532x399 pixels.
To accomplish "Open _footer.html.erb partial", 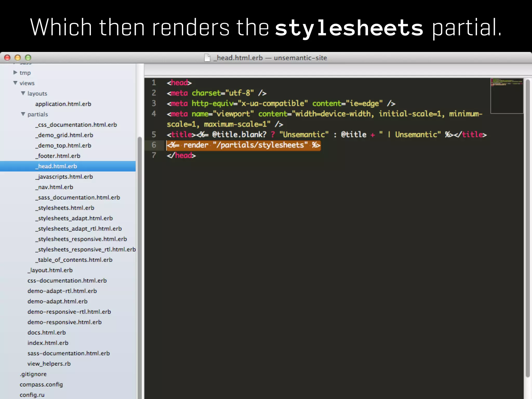I will click(58, 156).
